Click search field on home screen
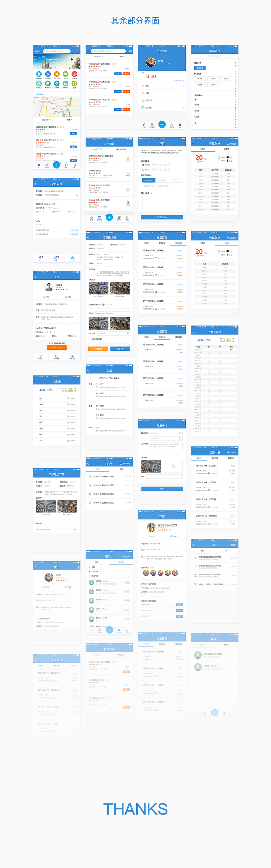This screenshot has width=271, height=868. [57, 51]
